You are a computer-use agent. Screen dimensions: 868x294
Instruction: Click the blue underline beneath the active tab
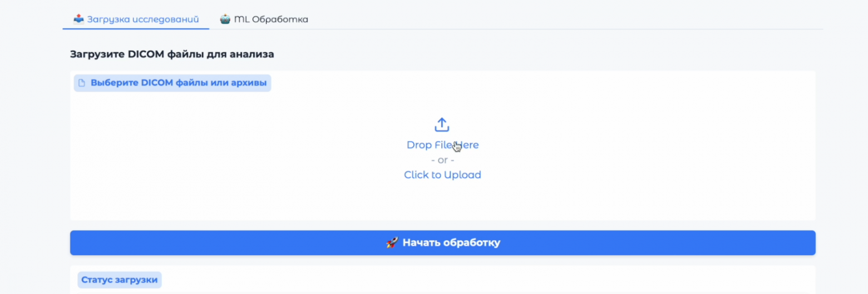click(136, 28)
